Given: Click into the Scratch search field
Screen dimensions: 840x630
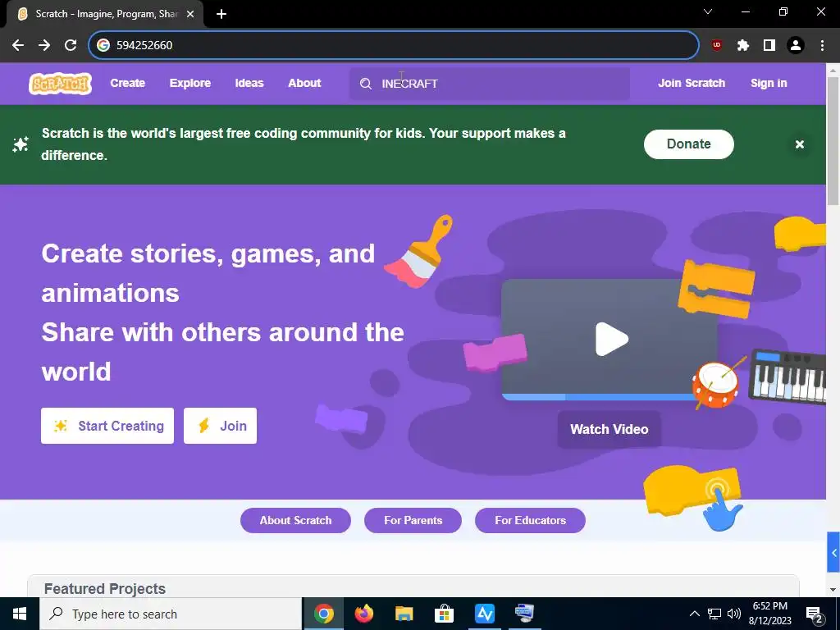Looking at the screenshot, I should [x=489, y=84].
